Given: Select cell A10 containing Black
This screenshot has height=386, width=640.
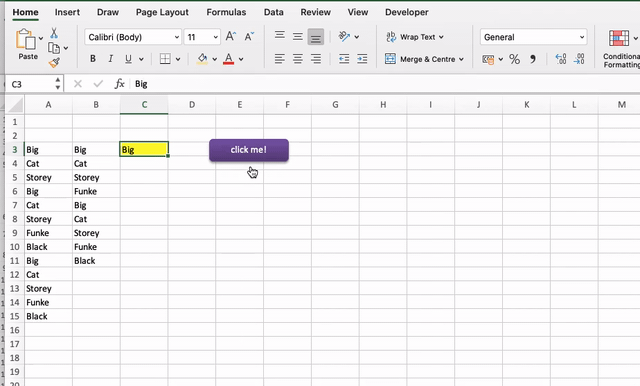Looking at the screenshot, I should [49, 247].
